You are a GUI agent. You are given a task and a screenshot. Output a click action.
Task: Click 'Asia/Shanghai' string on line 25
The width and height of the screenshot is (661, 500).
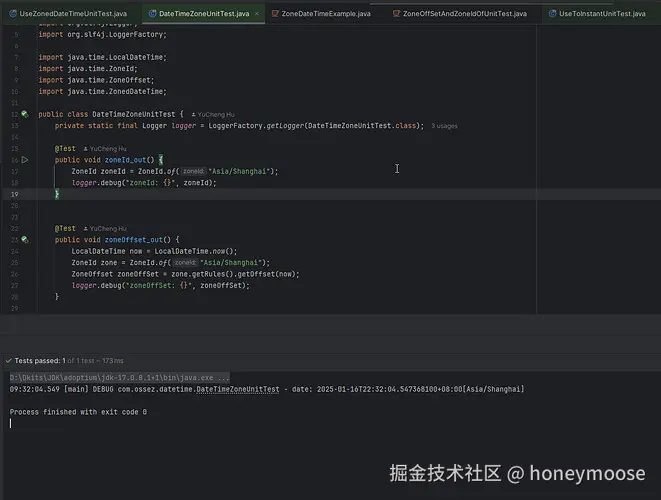tap(231, 263)
